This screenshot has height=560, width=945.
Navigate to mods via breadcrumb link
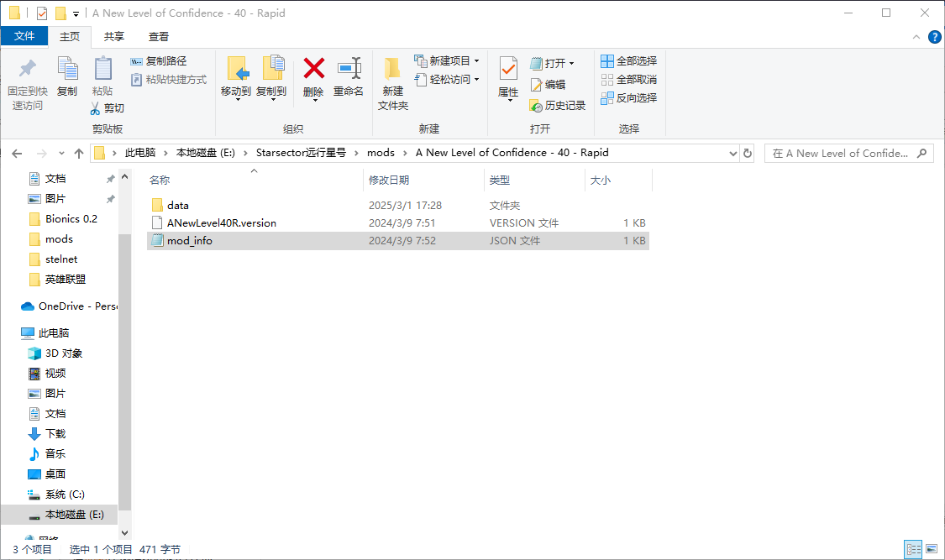click(x=381, y=153)
